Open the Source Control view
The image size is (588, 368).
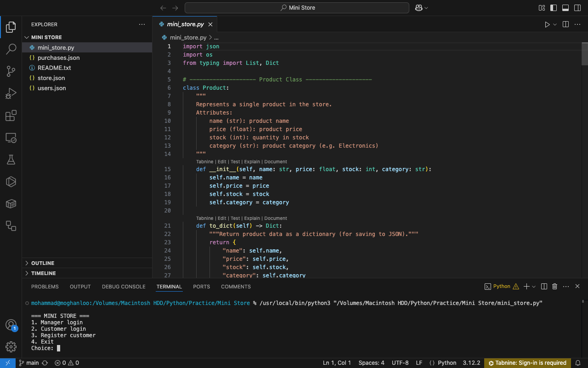[x=11, y=71]
